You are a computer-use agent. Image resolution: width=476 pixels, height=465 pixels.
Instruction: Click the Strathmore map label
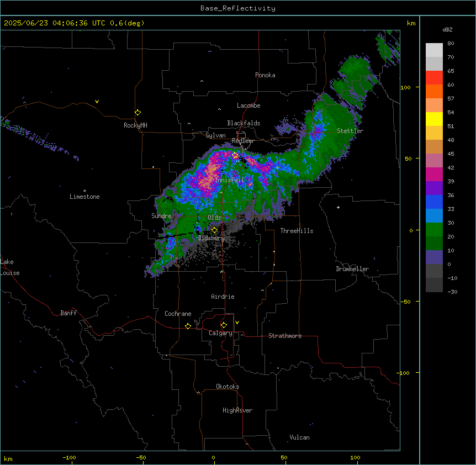pos(285,336)
